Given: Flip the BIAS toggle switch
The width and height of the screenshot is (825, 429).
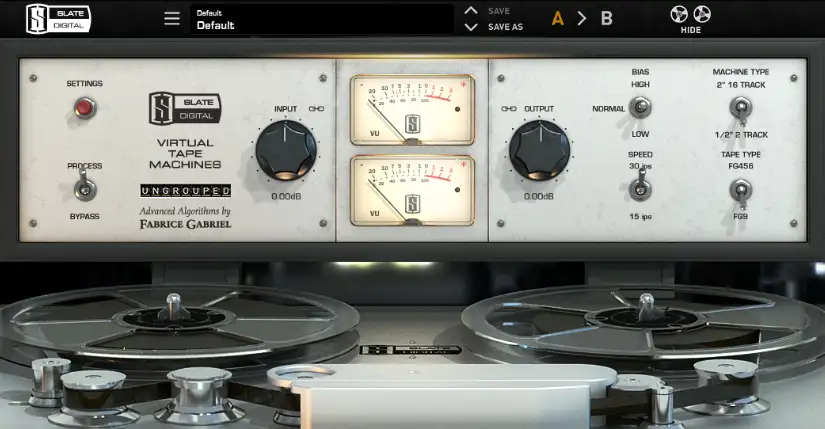Looking at the screenshot, I should 640,107.
